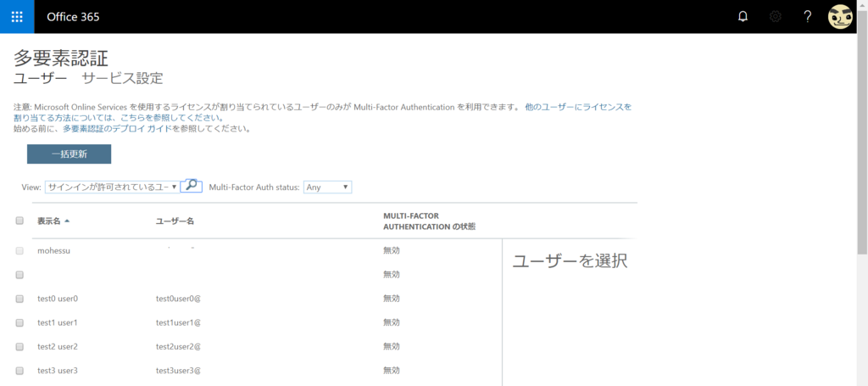Tick the checkbox for test3 user3
This screenshot has width=868, height=386.
click(19, 371)
